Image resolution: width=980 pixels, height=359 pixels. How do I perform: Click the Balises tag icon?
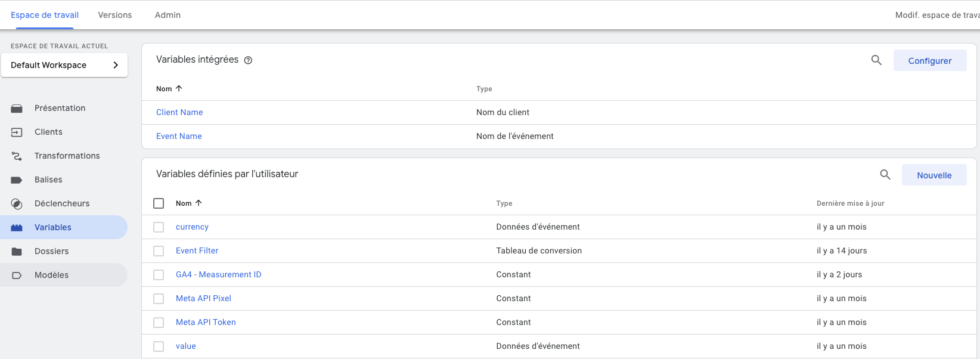17,180
